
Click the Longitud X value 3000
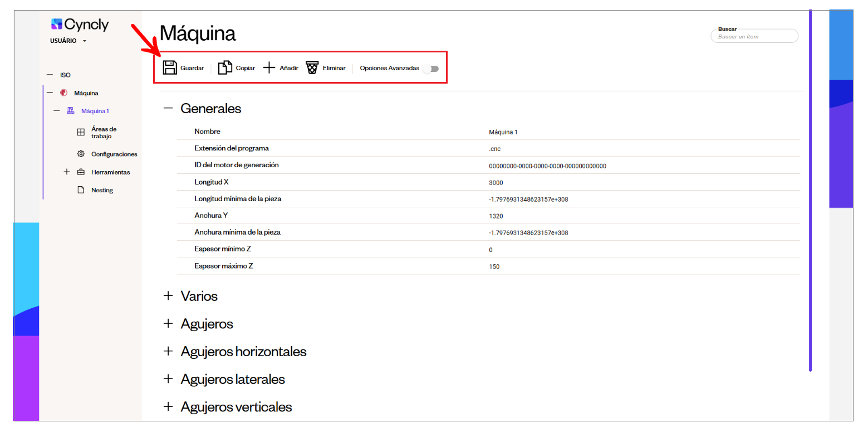click(x=496, y=183)
